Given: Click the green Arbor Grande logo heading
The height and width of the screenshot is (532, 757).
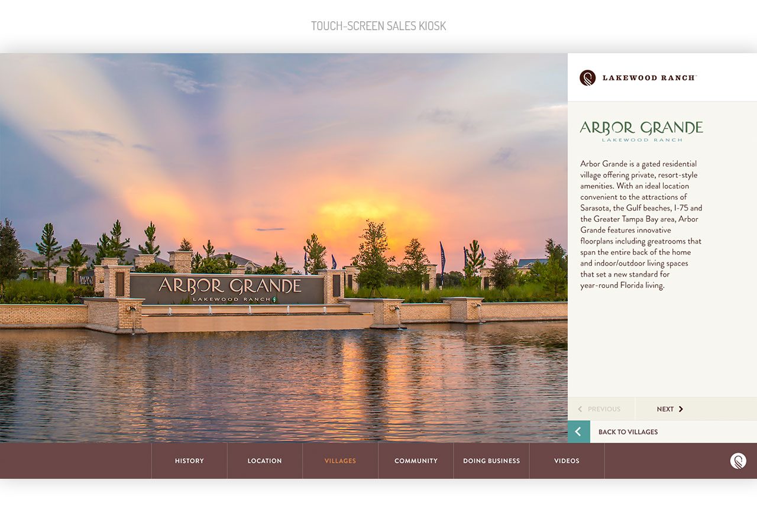Looking at the screenshot, I should click(641, 131).
